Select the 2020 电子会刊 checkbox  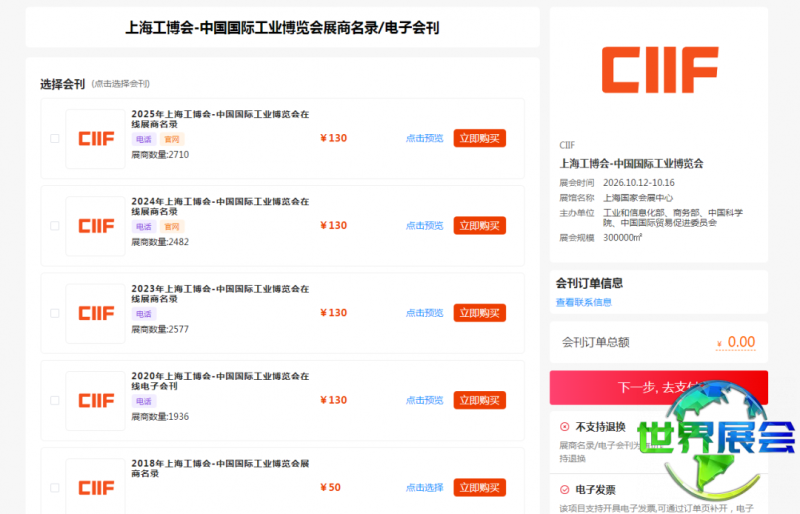pyautogui.click(x=55, y=400)
